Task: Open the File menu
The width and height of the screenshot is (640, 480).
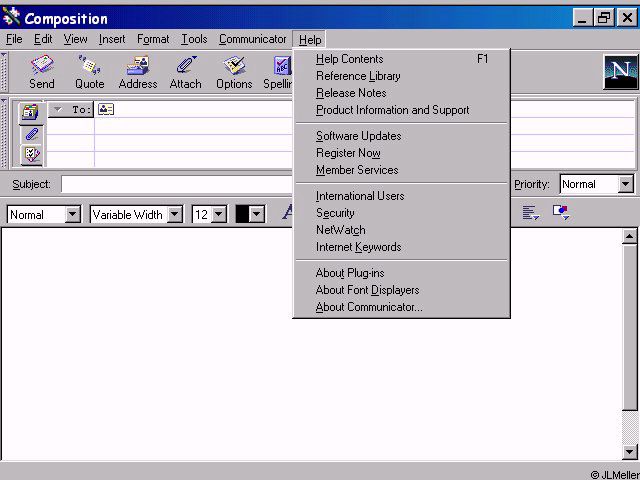Action: tap(14, 39)
